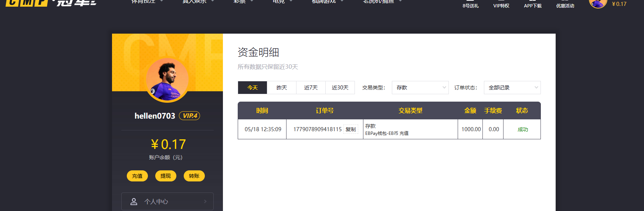The height and width of the screenshot is (211, 644).
Task: Click the 时间 column header
Action: 262,110
